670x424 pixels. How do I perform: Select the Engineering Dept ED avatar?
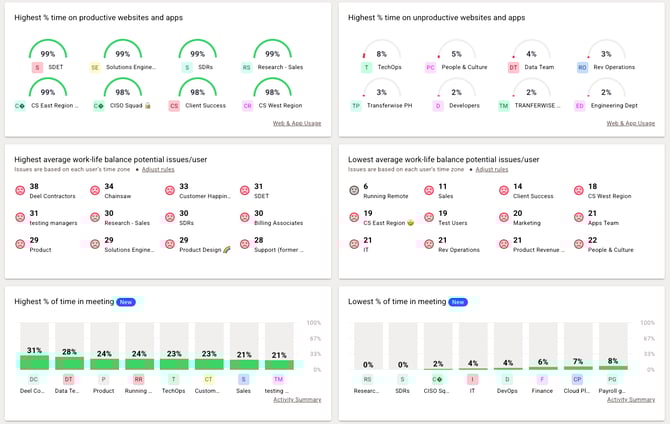[x=581, y=105]
